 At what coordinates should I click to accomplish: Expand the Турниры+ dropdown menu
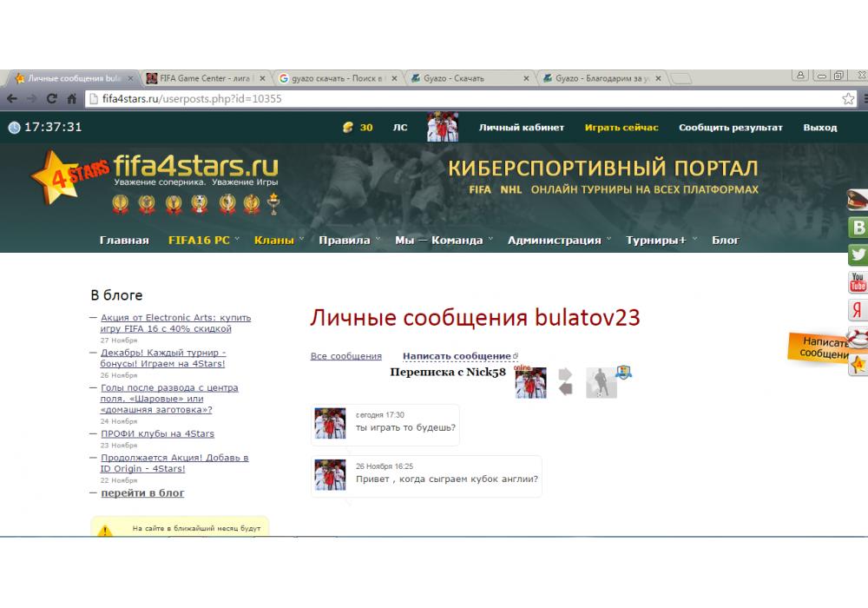[661, 241]
